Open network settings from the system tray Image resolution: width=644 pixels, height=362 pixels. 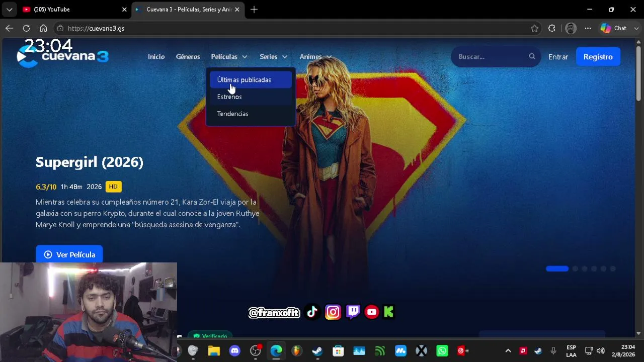click(589, 351)
